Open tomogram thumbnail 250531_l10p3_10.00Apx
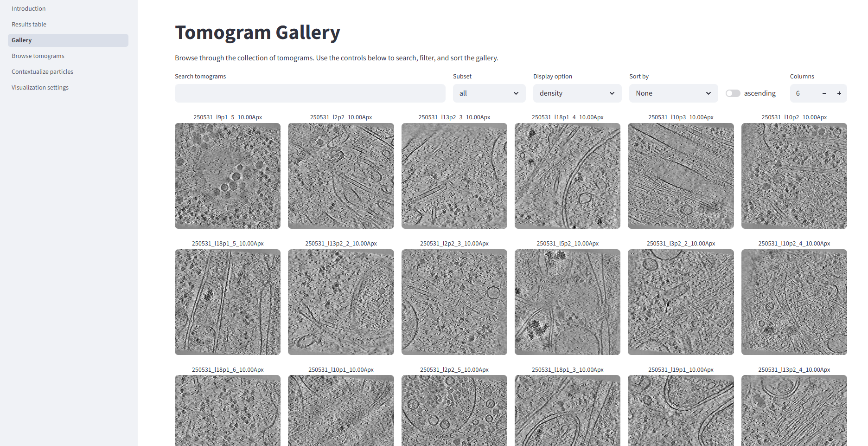This screenshot has height=446, width=868. pos(681,176)
